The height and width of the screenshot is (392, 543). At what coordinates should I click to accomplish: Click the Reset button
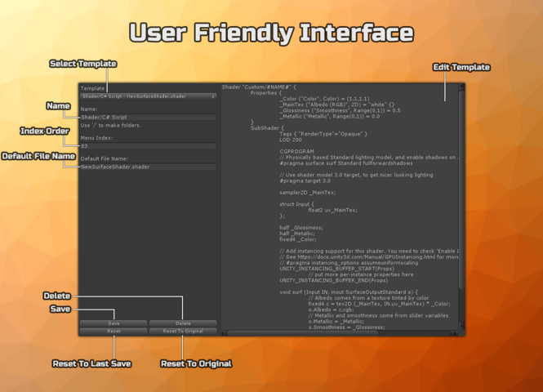point(113,332)
